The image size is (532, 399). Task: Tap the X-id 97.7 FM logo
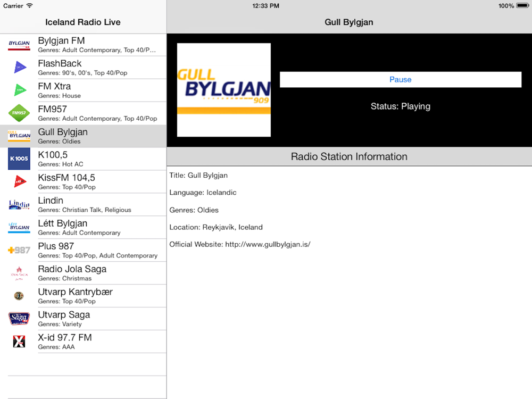(x=19, y=342)
